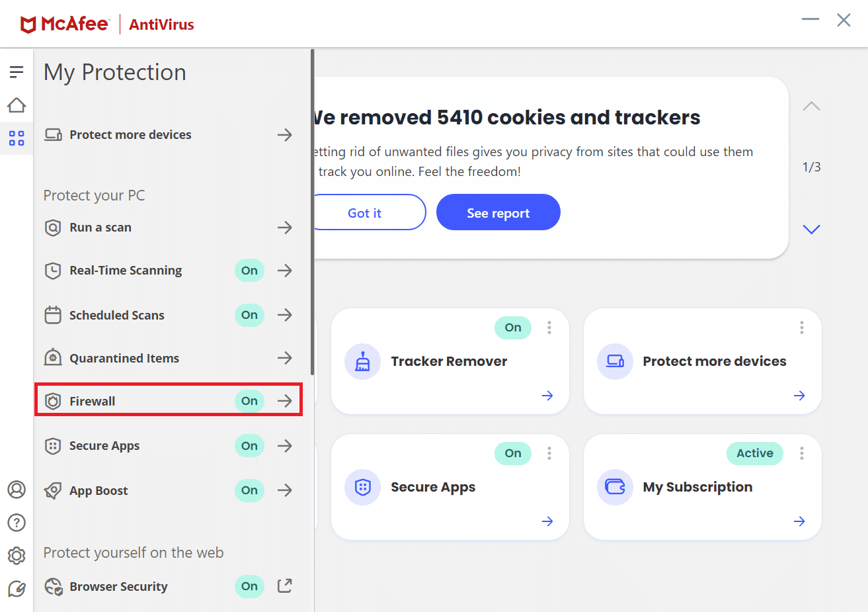Image resolution: width=868 pixels, height=612 pixels.
Task: Click the hamburger menu icon in sidebar
Action: coord(17,71)
